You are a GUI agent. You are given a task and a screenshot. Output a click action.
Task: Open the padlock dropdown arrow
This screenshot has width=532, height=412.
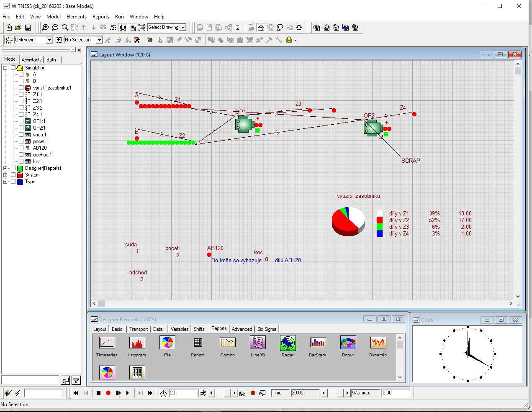pyautogui.click(x=295, y=40)
